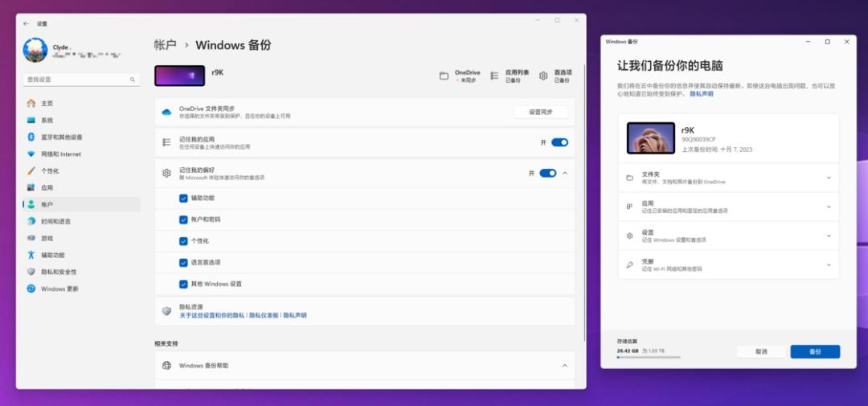Click the 存储估算 storage progress bar
This screenshot has width=868, height=406.
point(649,357)
